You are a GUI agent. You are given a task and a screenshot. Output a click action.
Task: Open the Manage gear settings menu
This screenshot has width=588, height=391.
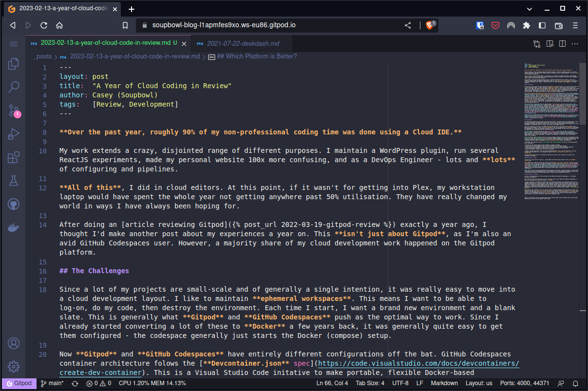[14, 367]
